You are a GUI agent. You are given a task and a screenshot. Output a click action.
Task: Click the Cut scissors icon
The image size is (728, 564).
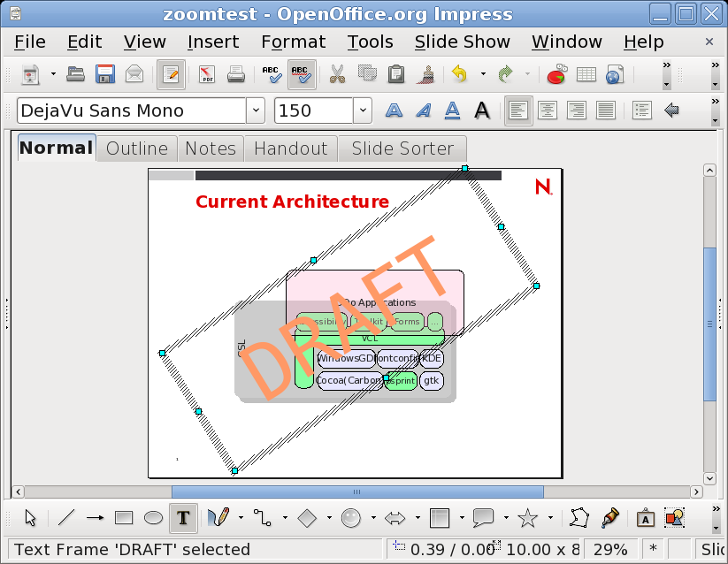tap(336, 75)
